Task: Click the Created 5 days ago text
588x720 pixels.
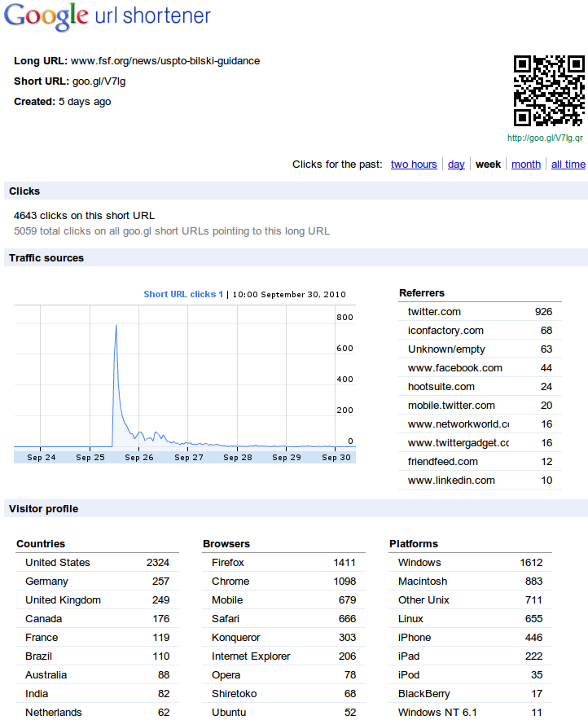Action: (63, 102)
